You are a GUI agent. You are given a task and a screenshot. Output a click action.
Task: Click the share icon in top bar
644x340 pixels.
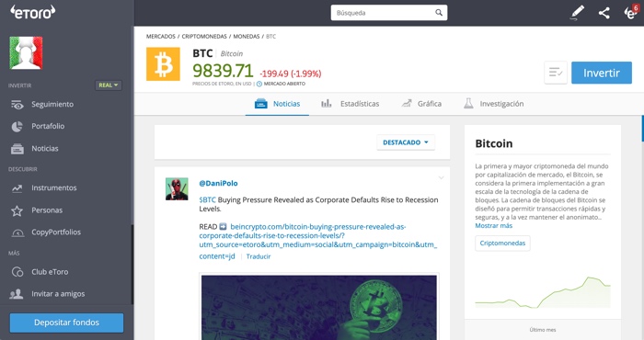point(604,13)
